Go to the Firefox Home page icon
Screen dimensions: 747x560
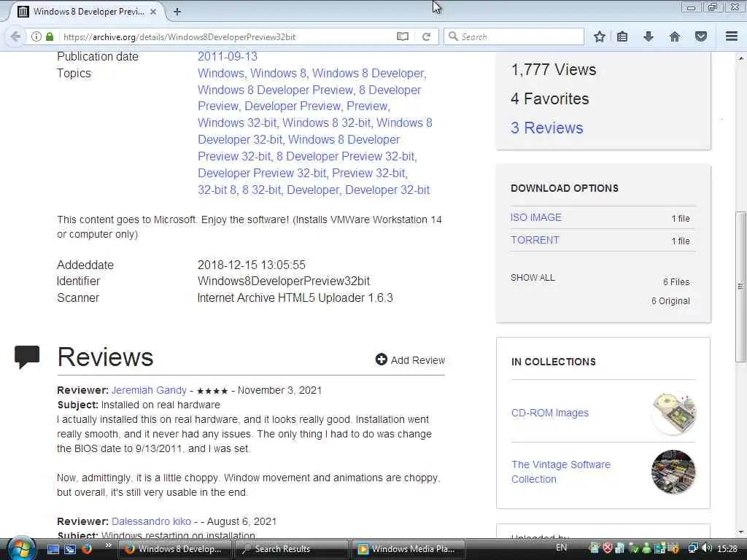point(675,36)
